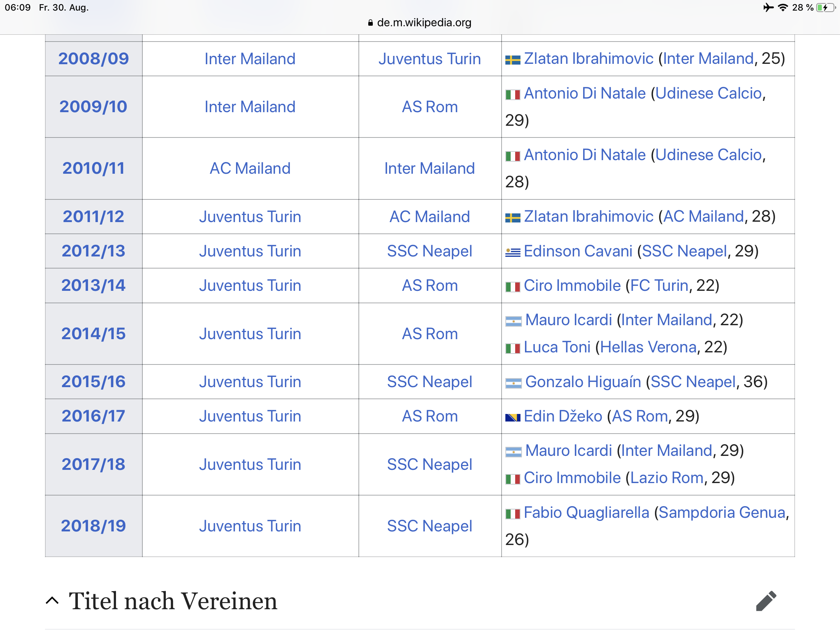Collapse the Titel nach Vereinen section
The image size is (840, 630).
(52, 601)
